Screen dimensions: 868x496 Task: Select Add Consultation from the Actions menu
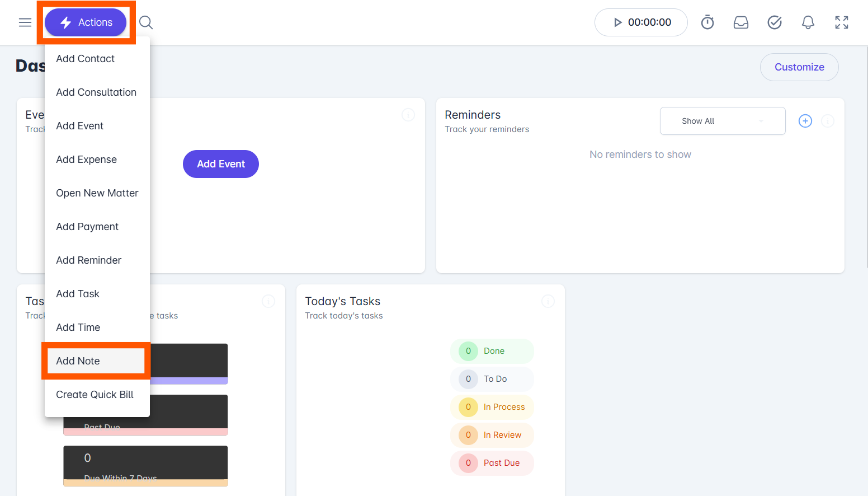click(x=97, y=92)
